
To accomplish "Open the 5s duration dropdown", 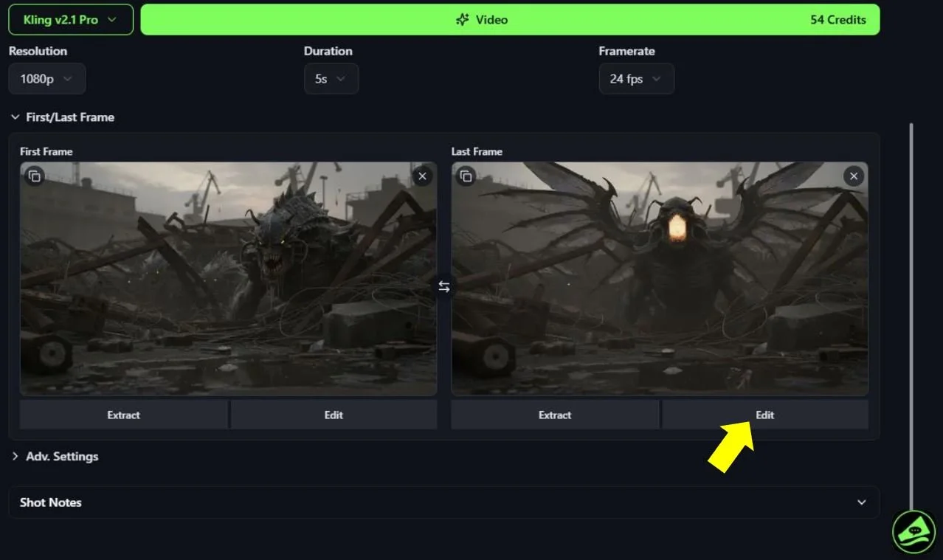I will click(x=331, y=79).
